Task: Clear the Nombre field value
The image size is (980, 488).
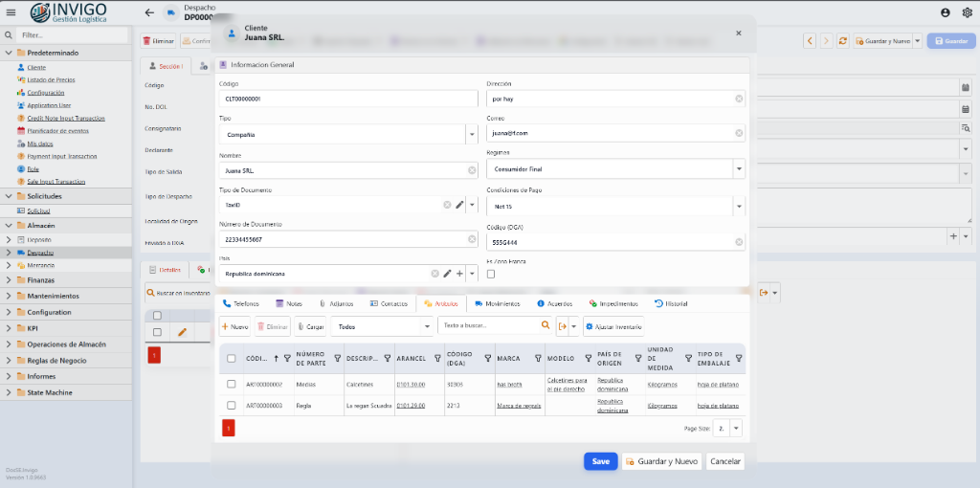Action: (x=472, y=170)
